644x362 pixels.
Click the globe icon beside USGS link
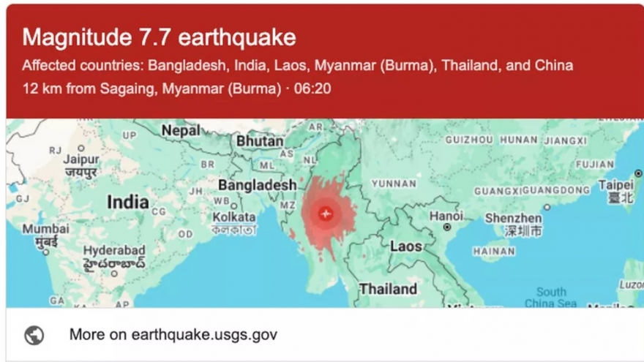34,335
